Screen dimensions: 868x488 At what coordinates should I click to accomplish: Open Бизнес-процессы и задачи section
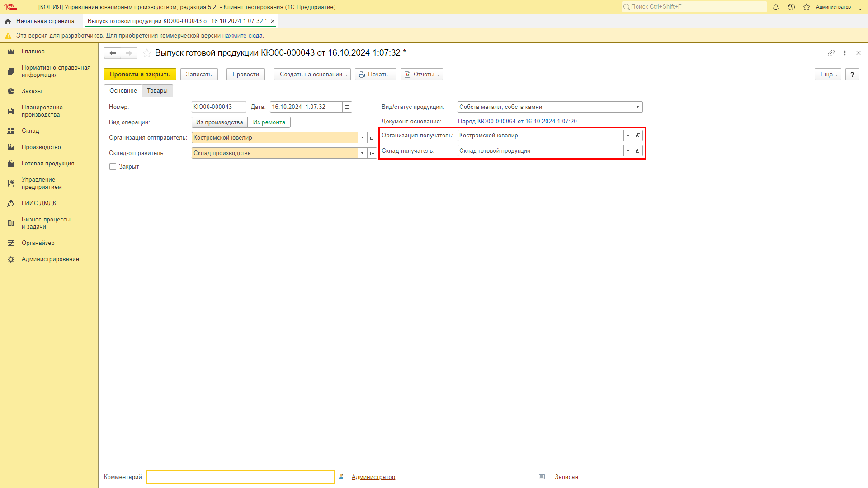point(49,223)
